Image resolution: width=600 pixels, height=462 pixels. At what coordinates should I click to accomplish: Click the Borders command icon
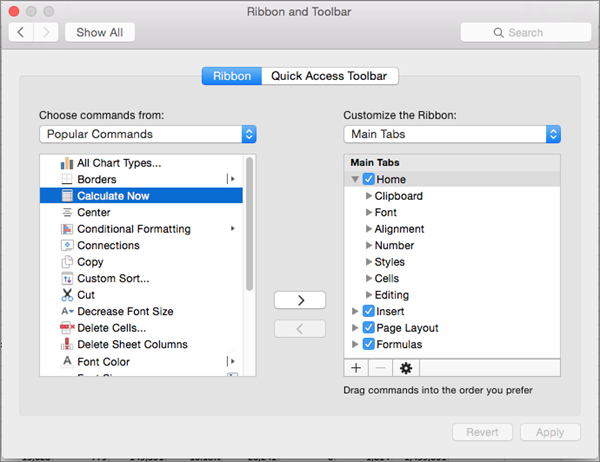(67, 180)
